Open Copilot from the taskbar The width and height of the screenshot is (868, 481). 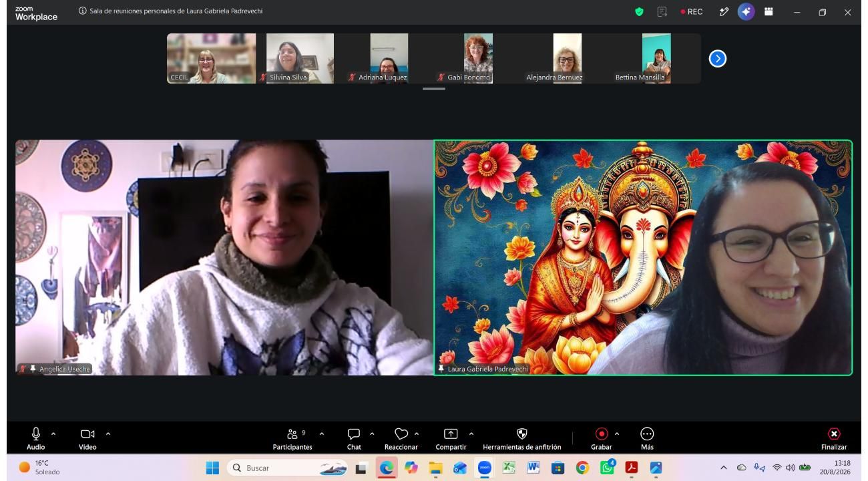tap(411, 468)
